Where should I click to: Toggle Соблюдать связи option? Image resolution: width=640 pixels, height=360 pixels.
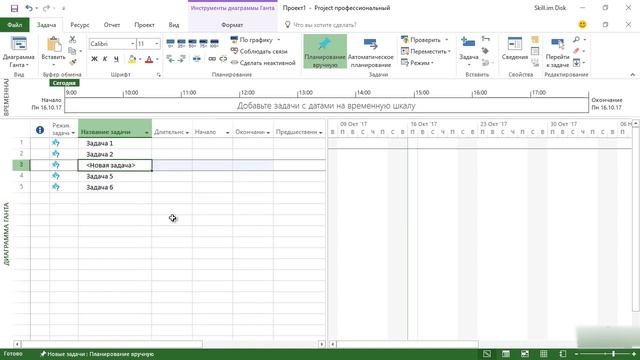(259, 51)
